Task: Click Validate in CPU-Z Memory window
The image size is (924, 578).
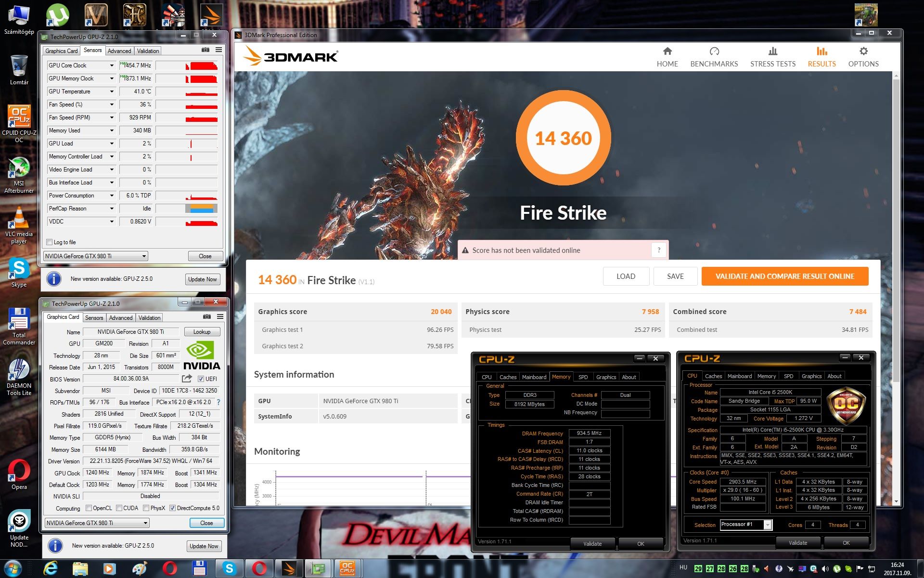Action: [592, 544]
